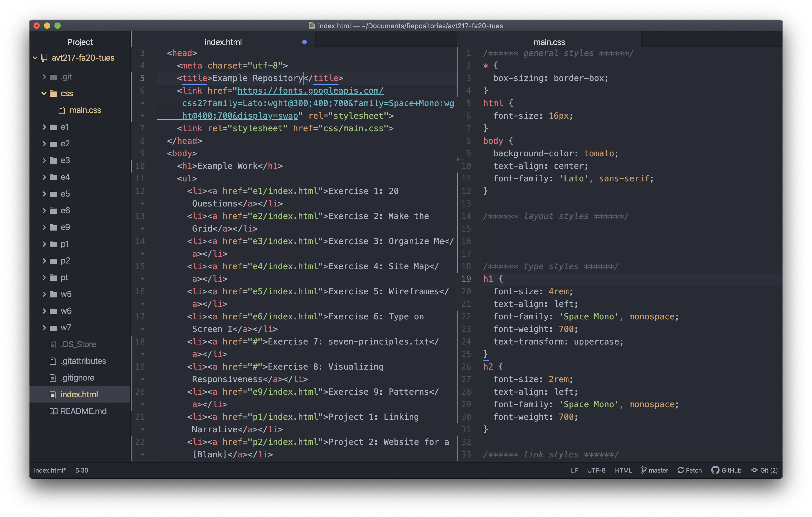Viewport: 812px width, 517px height.
Task: Click the e3 folder icon
Action: tap(53, 160)
